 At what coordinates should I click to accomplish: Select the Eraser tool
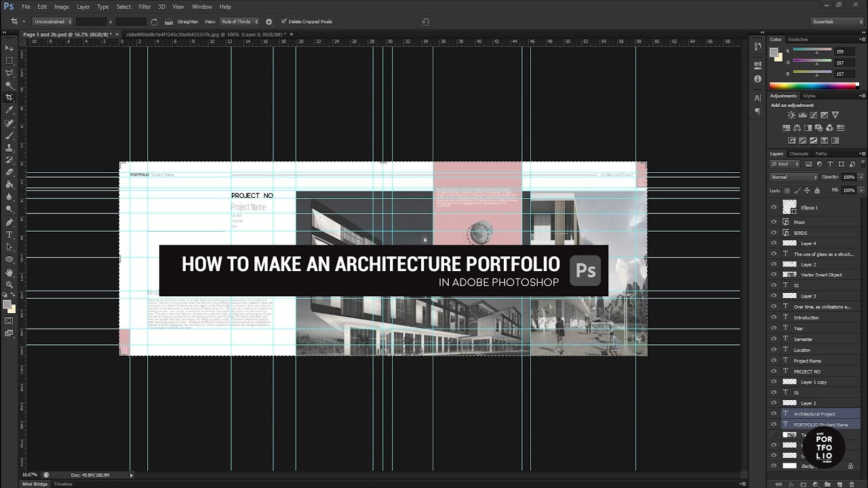point(9,172)
